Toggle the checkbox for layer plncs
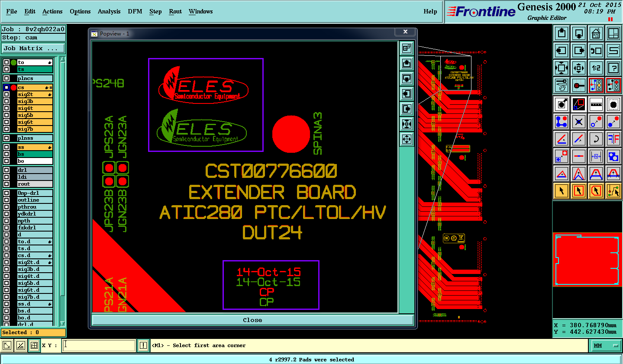623x364 pixels. 6,78
